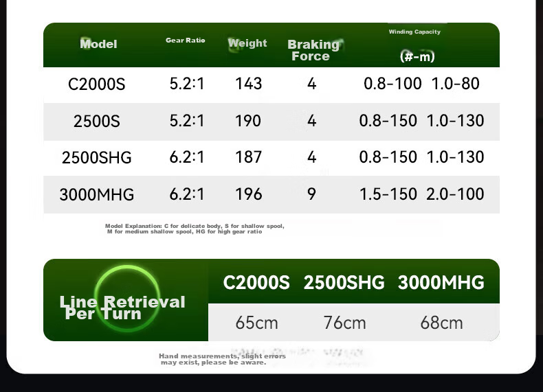This screenshot has width=543, height=392.
Task: Select gear ratio 6.2:1 in the 3000MHG row
Action: point(187,194)
